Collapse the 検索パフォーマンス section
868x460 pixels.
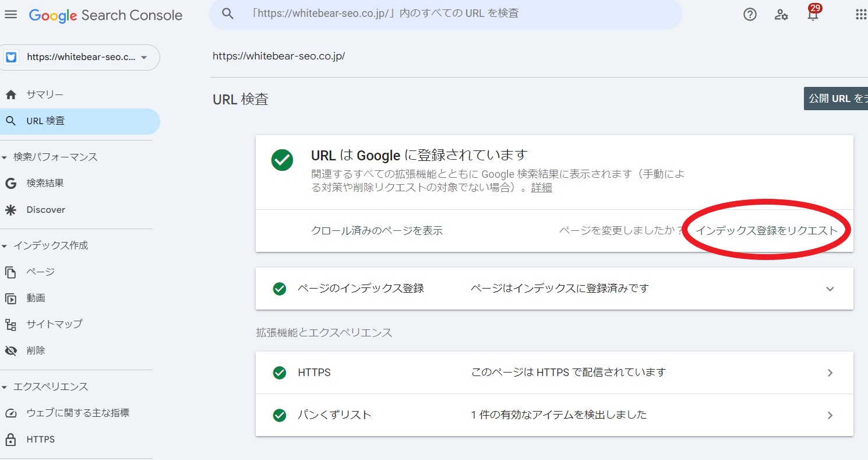[x=5, y=157]
